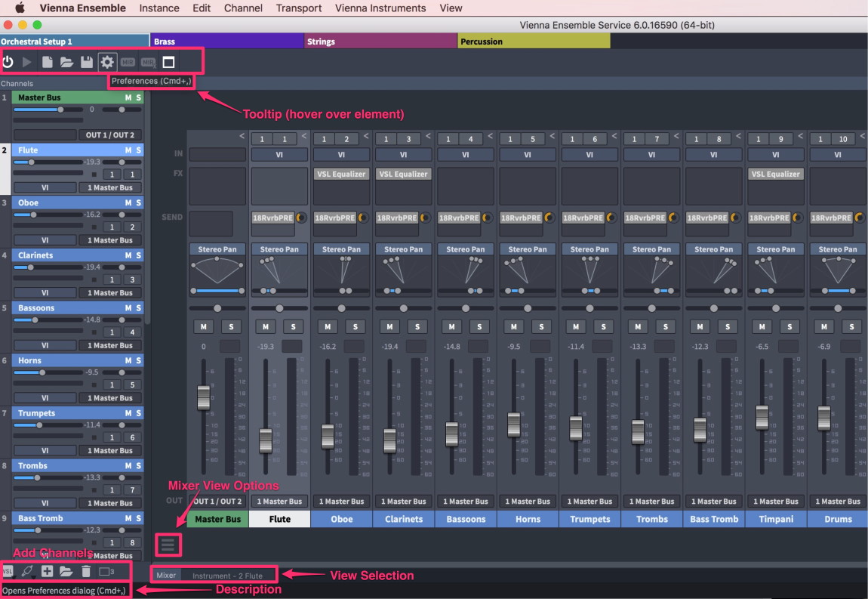This screenshot has width=868, height=599.
Task: Open Stereo Pan menu on Bass Tromb strip
Action: (x=713, y=249)
